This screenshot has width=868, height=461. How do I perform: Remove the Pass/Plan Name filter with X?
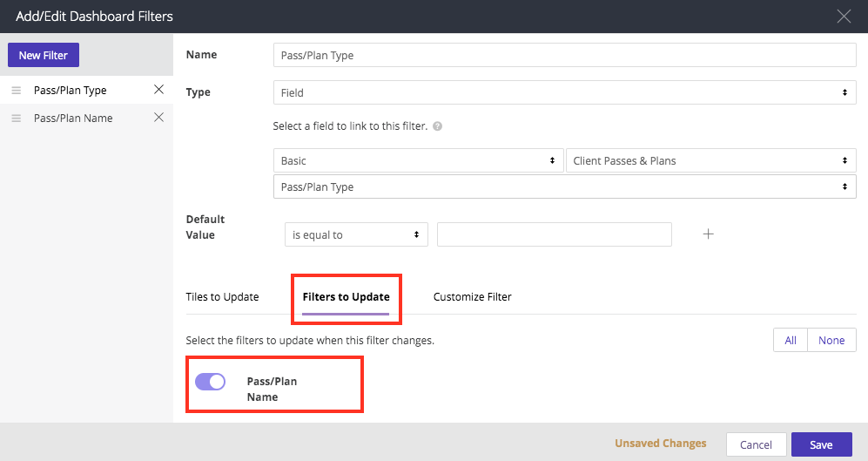coord(158,118)
